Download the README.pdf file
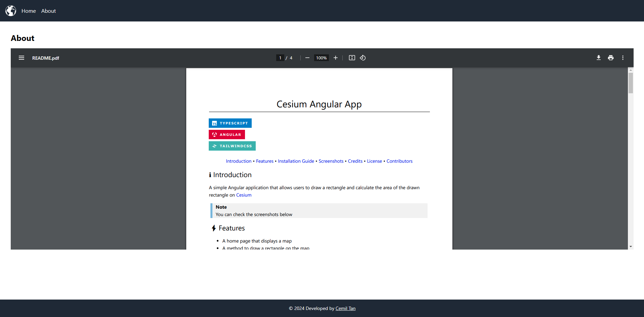Viewport: 644px width, 317px height. pyautogui.click(x=598, y=58)
